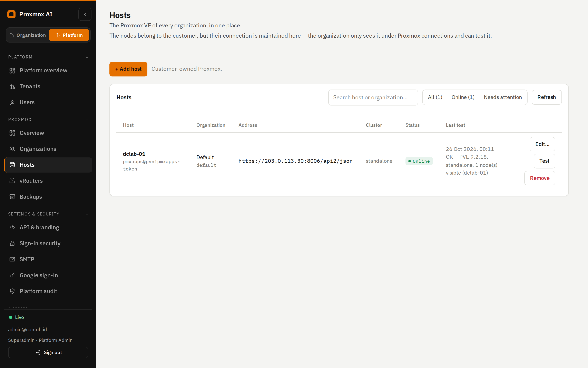Collapse the SETTINGS & SECURITY section
The height and width of the screenshot is (368, 588).
point(87,214)
